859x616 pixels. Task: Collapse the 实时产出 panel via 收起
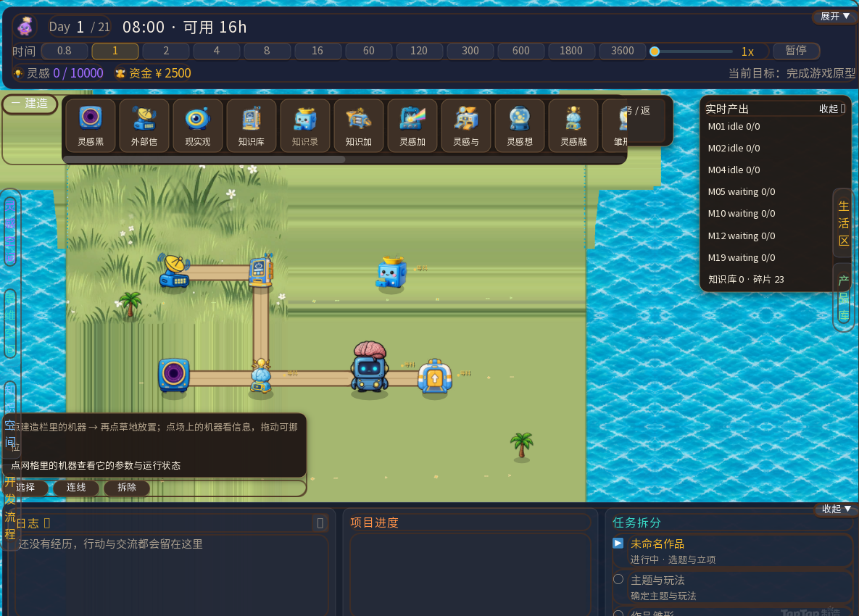(x=832, y=109)
